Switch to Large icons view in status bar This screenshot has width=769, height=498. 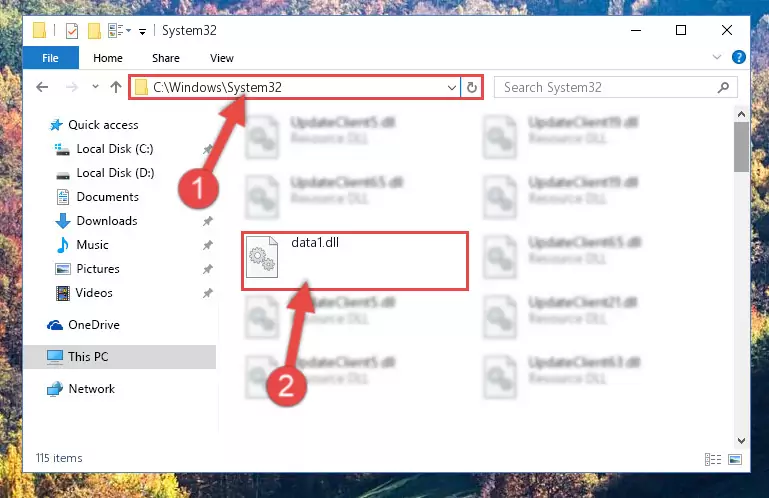pyautogui.click(x=735, y=459)
